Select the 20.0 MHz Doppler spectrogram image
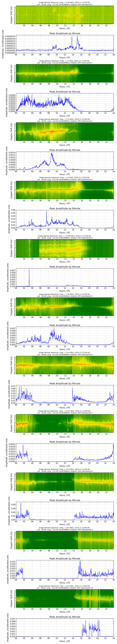Image resolution: width=117 pixels, height=644 pixels. (65, 540)
